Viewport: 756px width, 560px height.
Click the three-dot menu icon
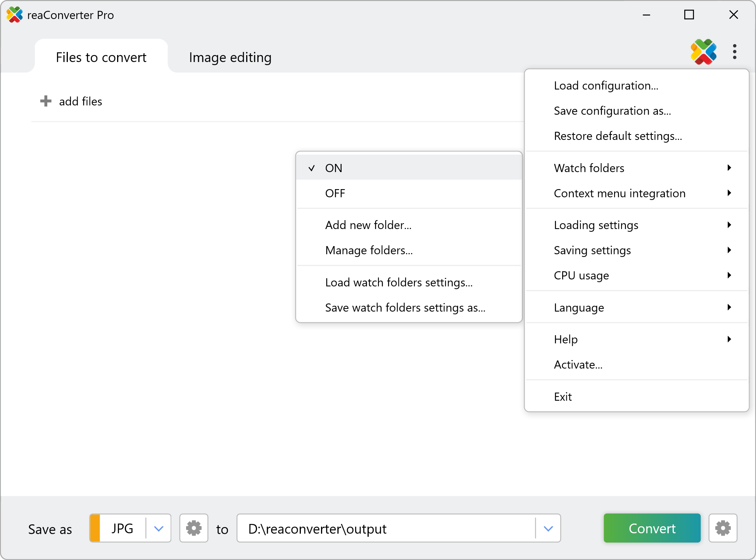coord(734,52)
